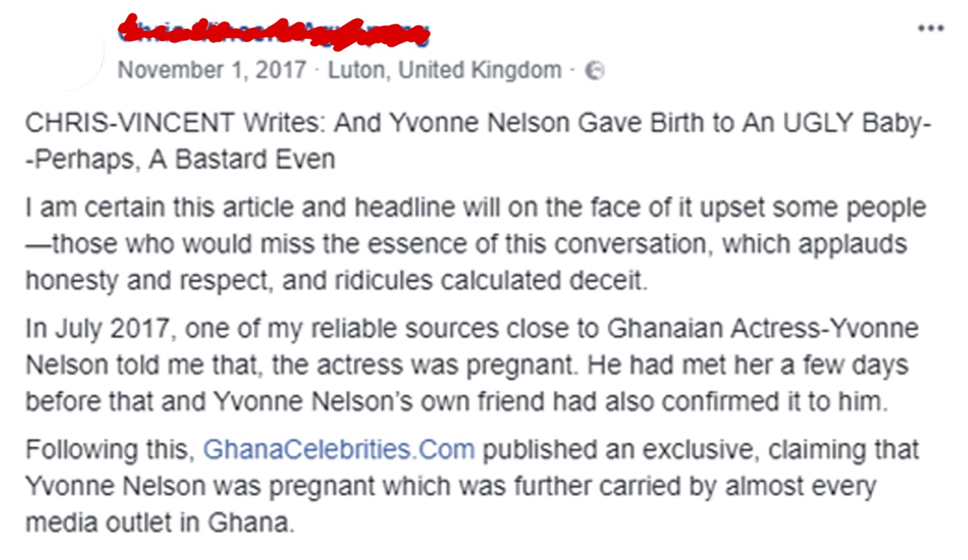Click the words 'published an exclusive, claiming that'

(x=701, y=449)
